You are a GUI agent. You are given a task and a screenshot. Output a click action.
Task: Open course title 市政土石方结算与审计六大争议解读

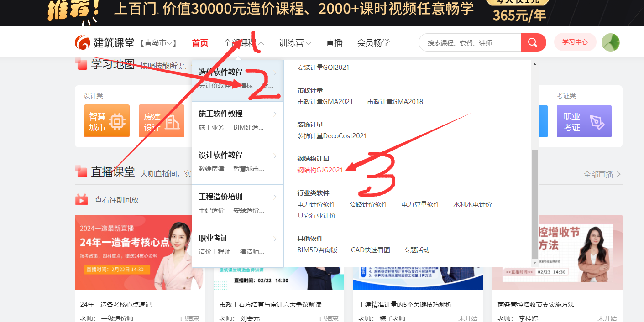(271, 305)
